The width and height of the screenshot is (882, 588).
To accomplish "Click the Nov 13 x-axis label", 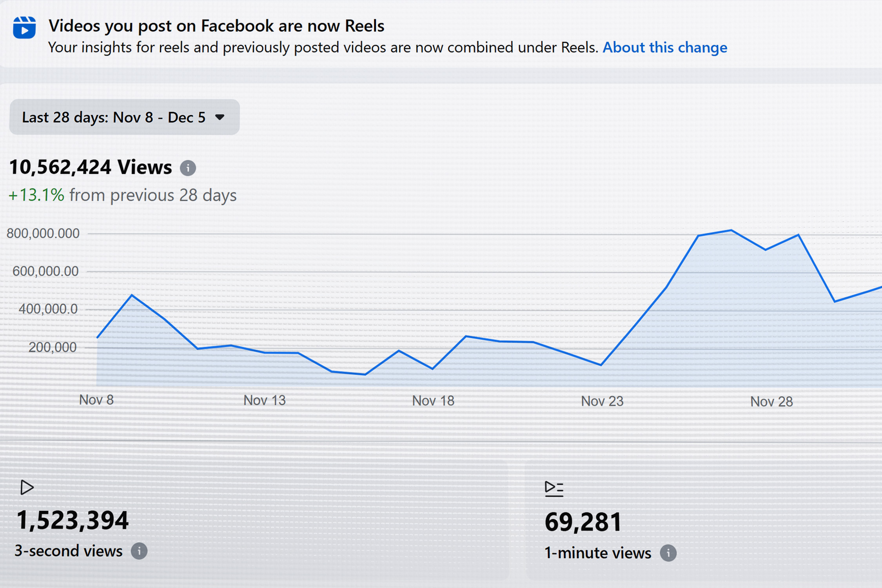I will click(x=265, y=400).
